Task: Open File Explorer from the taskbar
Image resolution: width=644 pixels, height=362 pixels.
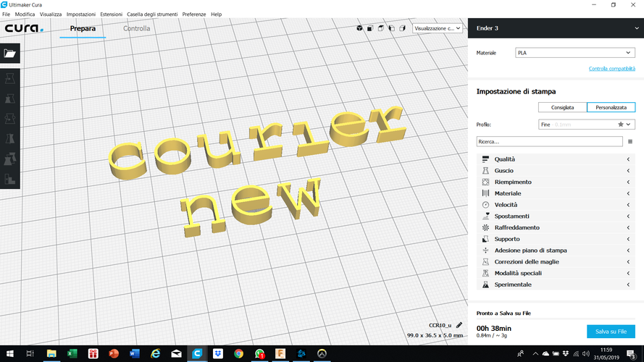Action: [51, 353]
